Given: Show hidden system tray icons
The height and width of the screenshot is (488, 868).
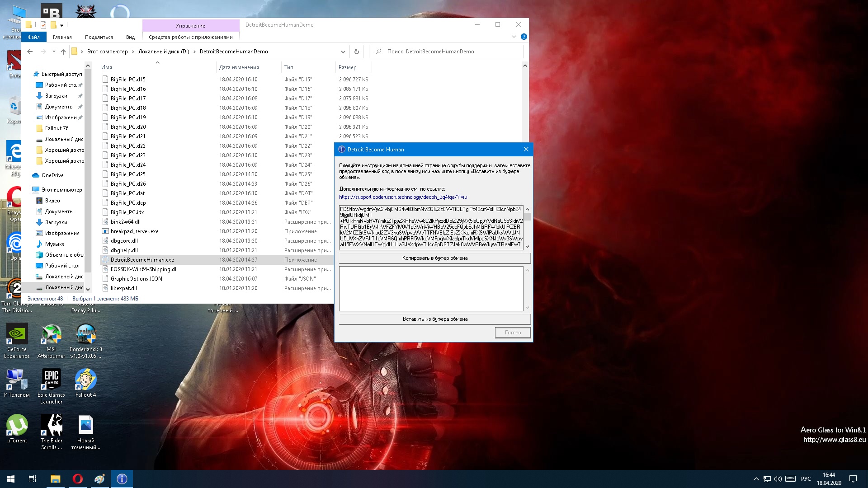Looking at the screenshot, I should pos(756,479).
